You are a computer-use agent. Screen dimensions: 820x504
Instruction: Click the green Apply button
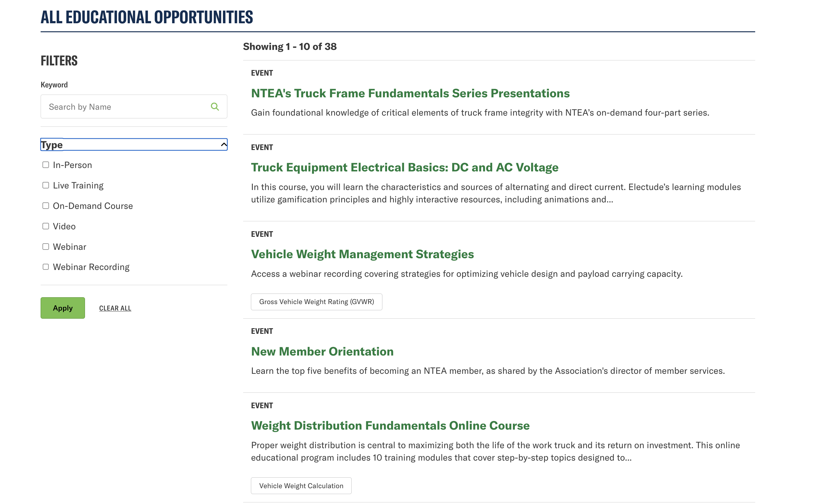click(63, 308)
